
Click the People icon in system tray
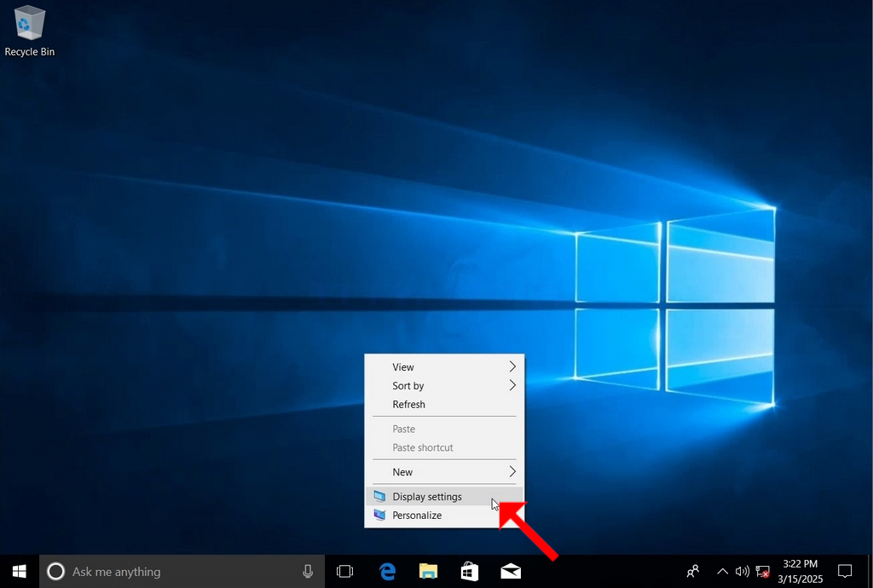[692, 571]
